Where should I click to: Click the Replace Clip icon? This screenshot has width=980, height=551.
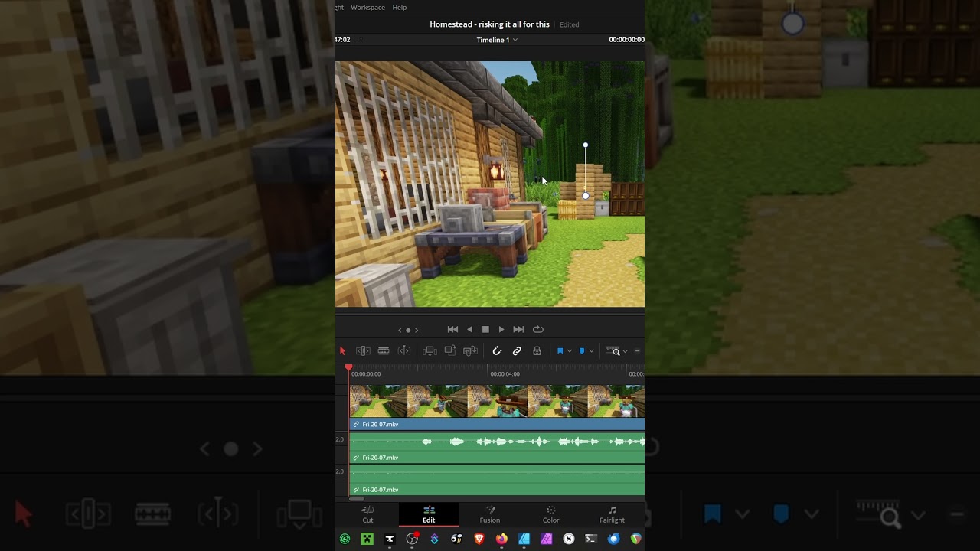tap(471, 351)
